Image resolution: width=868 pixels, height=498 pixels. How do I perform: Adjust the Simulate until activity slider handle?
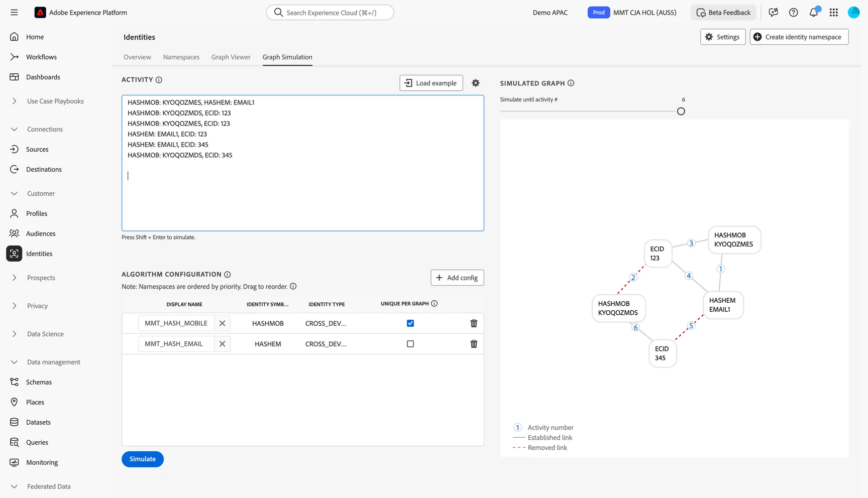point(681,111)
